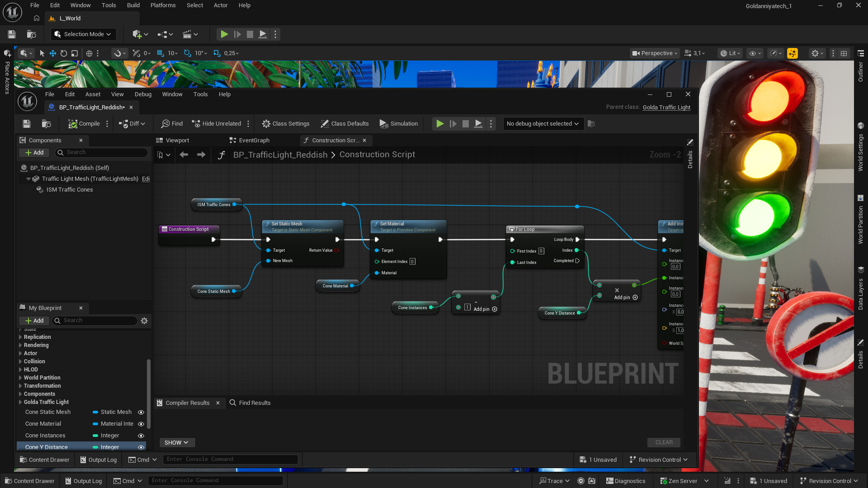Open Output Log in Blueprint window
This screenshot has width=868, height=488.
click(x=98, y=460)
